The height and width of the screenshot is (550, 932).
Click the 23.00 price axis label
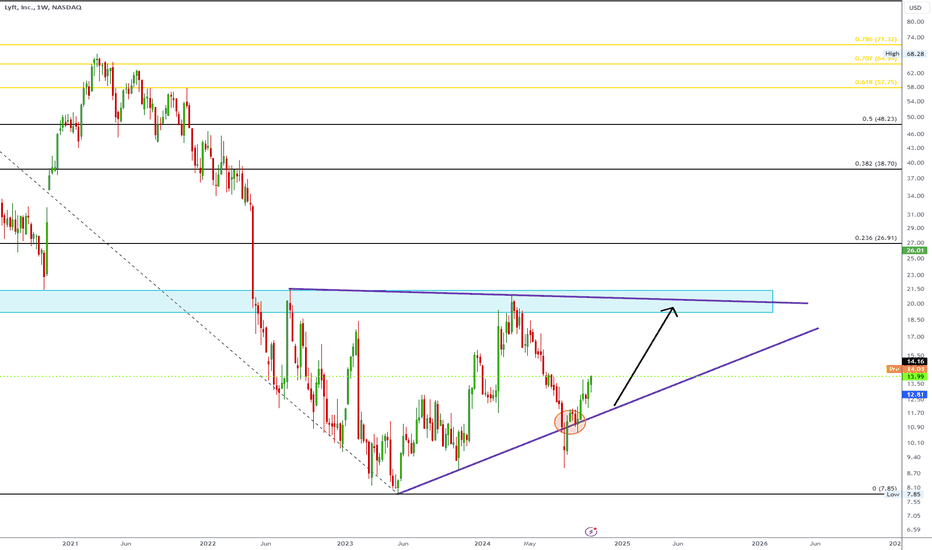(915, 275)
